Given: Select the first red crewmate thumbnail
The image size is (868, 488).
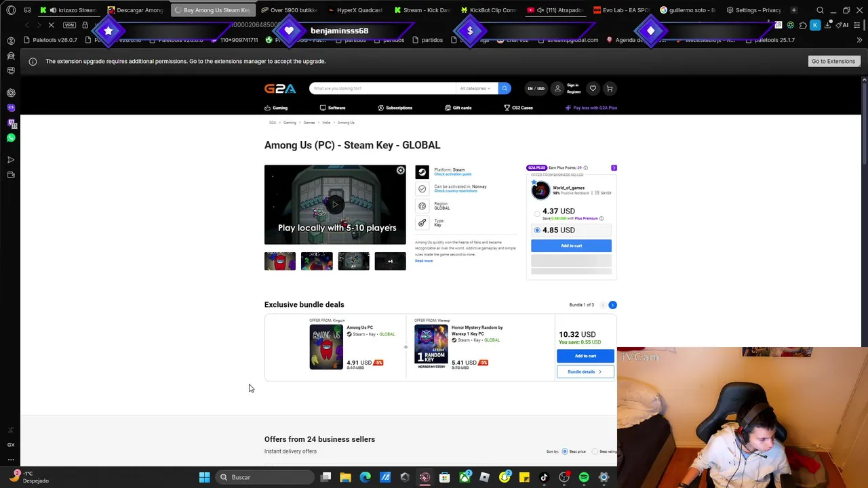Looking at the screenshot, I should pyautogui.click(x=280, y=261).
